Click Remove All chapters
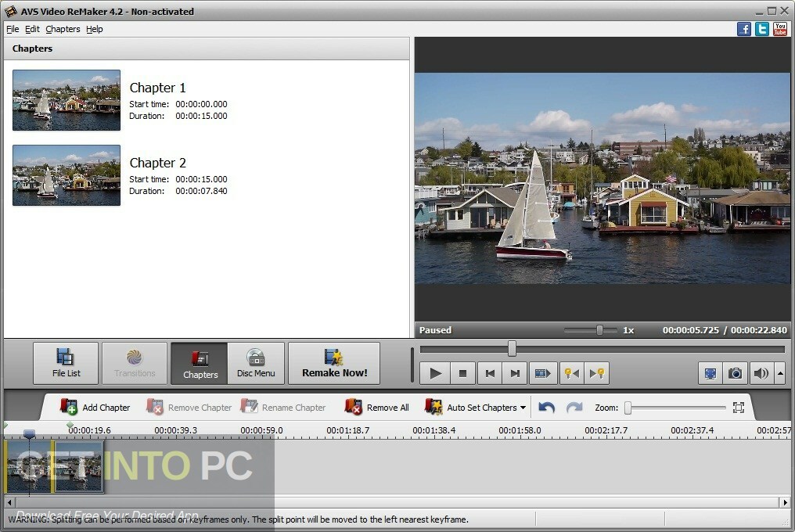Viewport: 795px width, 532px height. coord(376,408)
